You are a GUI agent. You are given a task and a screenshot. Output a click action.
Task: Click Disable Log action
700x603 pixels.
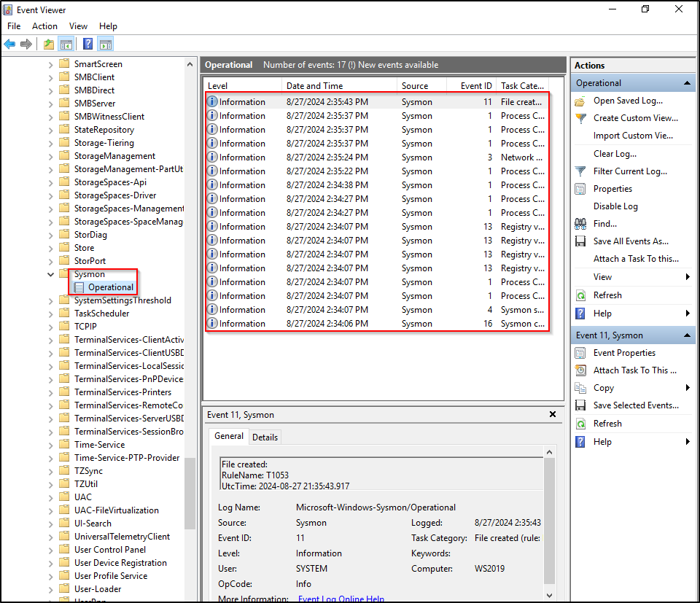615,206
